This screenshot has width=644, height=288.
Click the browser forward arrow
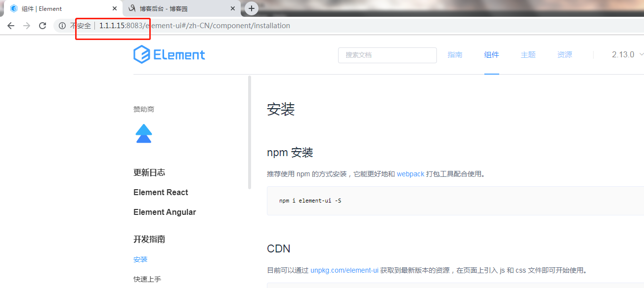[27, 26]
